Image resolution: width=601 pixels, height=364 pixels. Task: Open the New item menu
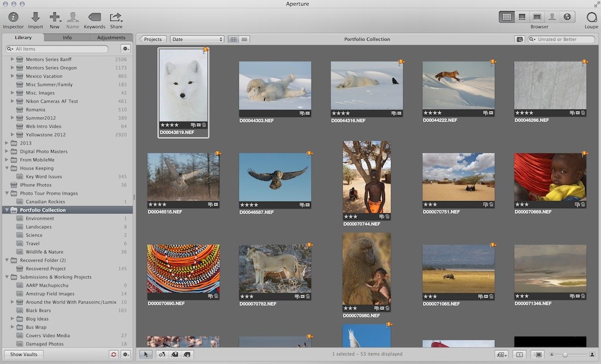click(x=55, y=21)
